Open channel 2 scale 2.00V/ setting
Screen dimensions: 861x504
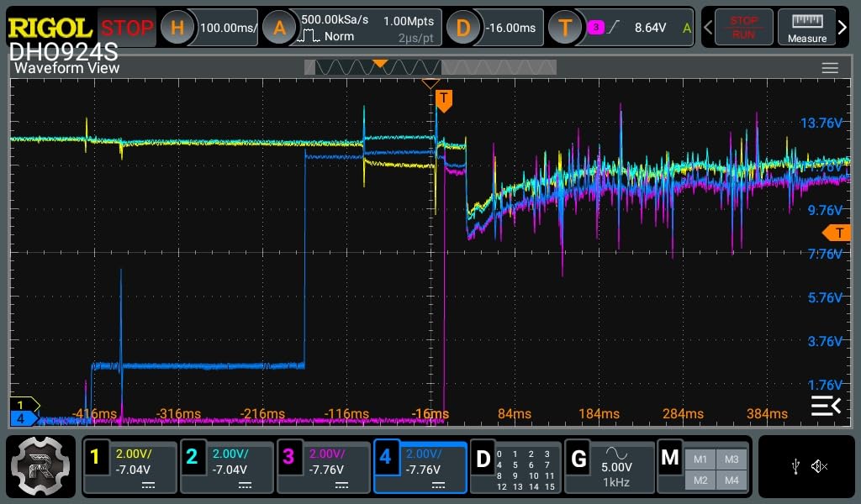pyautogui.click(x=230, y=454)
